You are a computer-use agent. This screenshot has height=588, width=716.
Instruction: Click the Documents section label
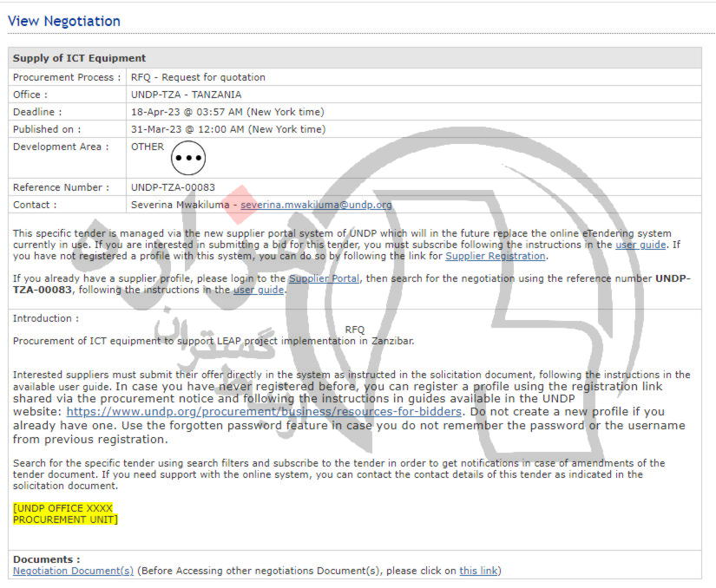point(46,559)
